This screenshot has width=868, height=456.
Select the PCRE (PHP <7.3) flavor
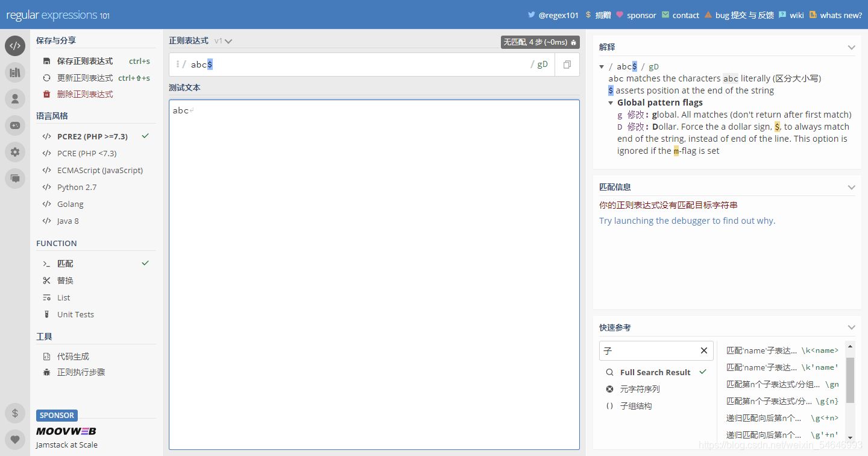pyautogui.click(x=96, y=153)
